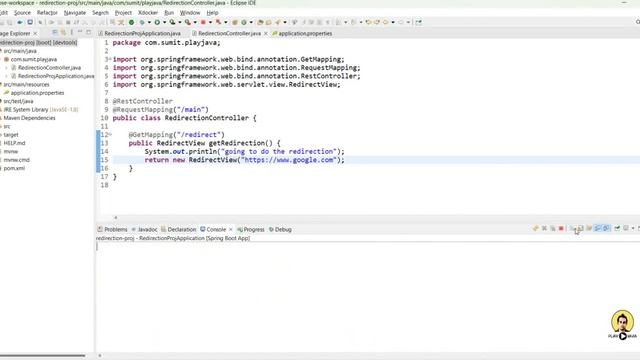Select com.sumit.playjava package in tree
Image resolution: width=640 pixels, height=360 pixels.
tap(33, 60)
